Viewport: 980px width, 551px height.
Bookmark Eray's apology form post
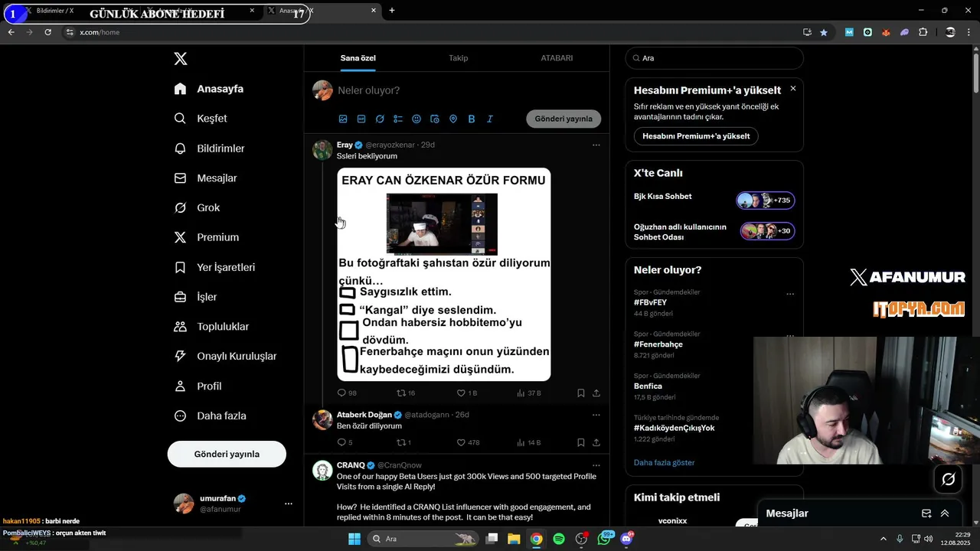point(581,393)
